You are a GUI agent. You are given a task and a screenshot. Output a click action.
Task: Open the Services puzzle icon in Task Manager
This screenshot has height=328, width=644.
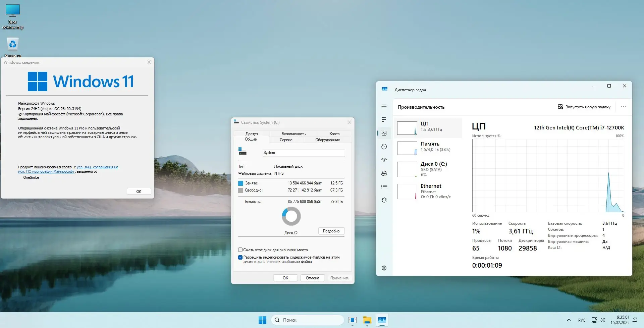tap(384, 200)
